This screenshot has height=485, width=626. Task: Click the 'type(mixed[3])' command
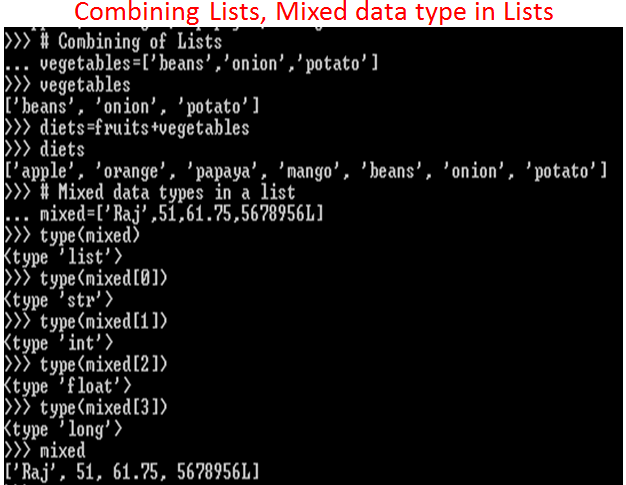pyautogui.click(x=103, y=408)
